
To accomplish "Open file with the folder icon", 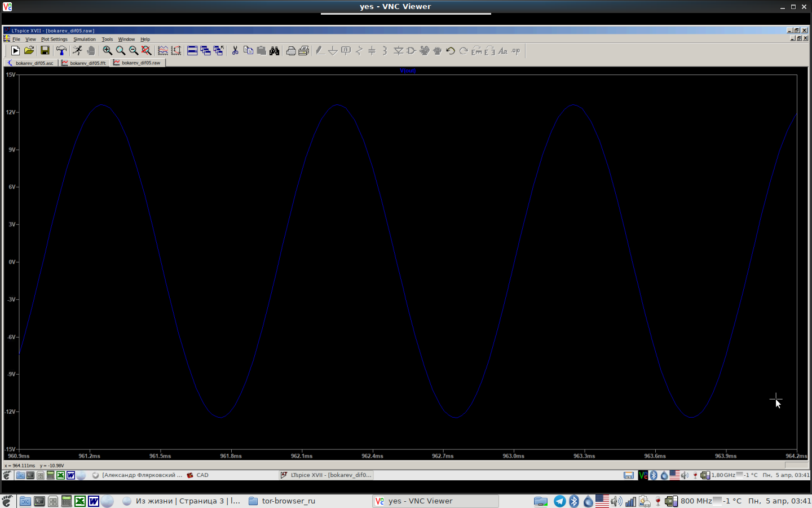I will (29, 51).
